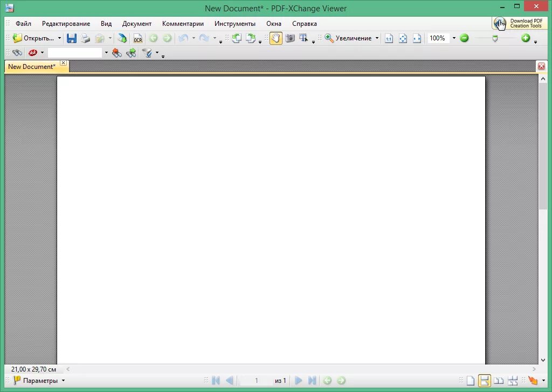Click the Scan document icon
This screenshot has height=392, width=552.
pyautogui.click(x=122, y=38)
